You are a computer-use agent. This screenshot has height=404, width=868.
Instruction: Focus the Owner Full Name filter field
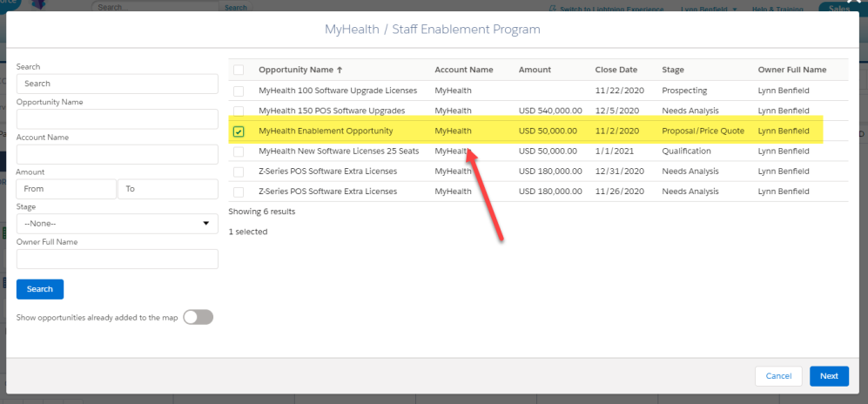pyautogui.click(x=118, y=259)
